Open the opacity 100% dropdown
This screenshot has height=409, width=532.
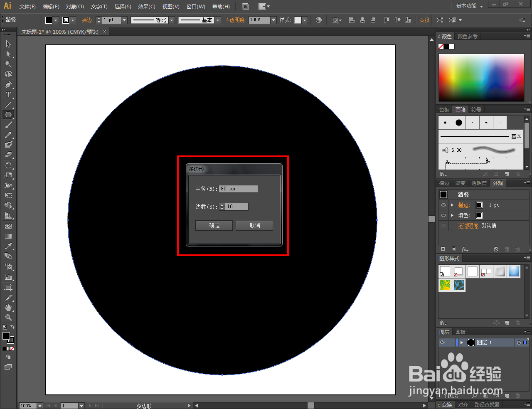[273, 20]
